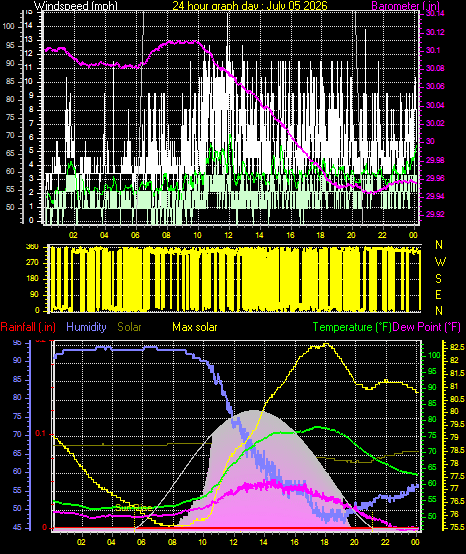466x554 pixels.
Task: Click the Rainfall (.in) legend label
Action: coord(28,327)
